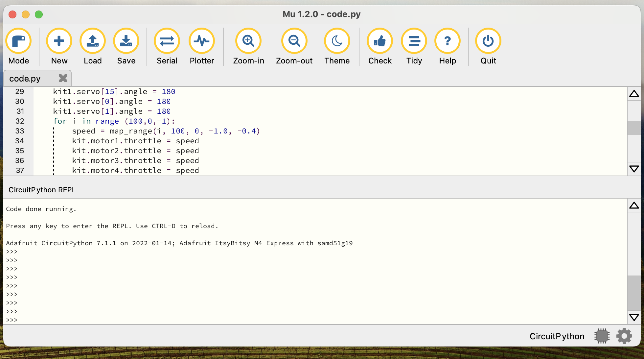Create a new file with New
The height and width of the screenshot is (359, 644).
coord(59,41)
